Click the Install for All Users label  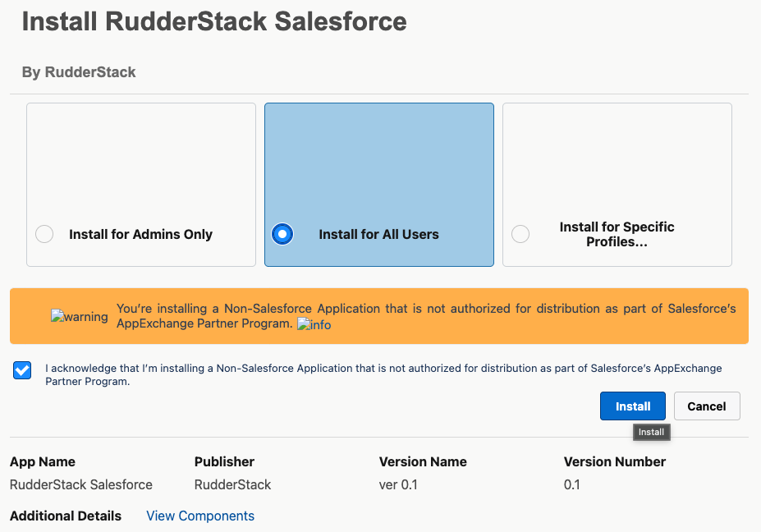tap(378, 234)
